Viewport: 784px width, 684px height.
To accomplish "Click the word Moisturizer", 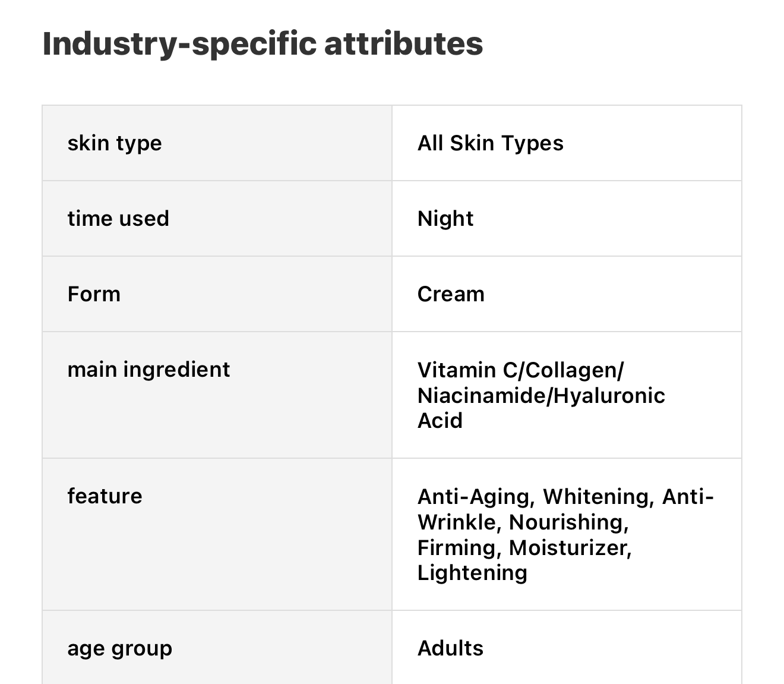I will (570, 548).
